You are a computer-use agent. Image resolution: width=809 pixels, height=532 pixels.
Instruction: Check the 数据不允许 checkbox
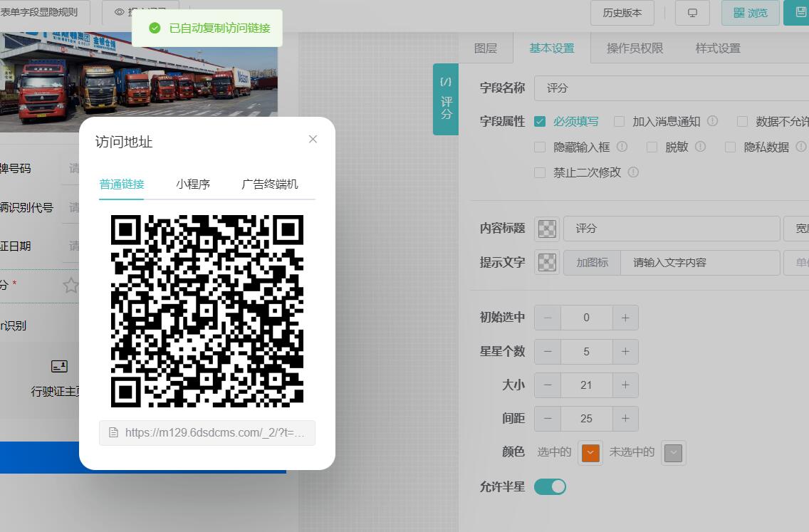click(742, 121)
